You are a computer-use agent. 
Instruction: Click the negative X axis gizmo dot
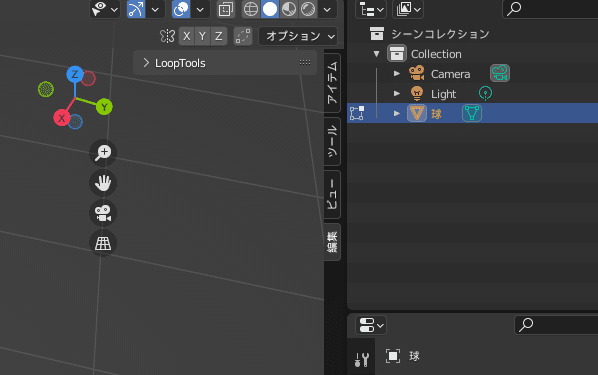pyautogui.click(x=88, y=78)
